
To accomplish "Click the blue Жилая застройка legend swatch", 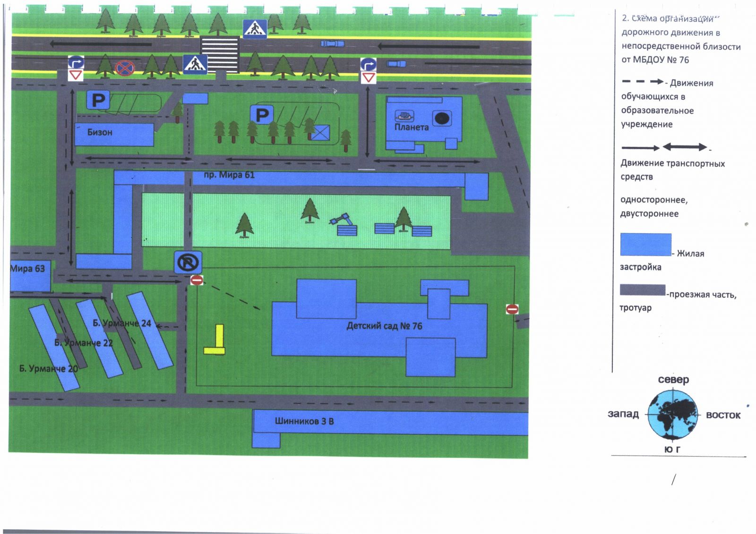I will [645, 245].
